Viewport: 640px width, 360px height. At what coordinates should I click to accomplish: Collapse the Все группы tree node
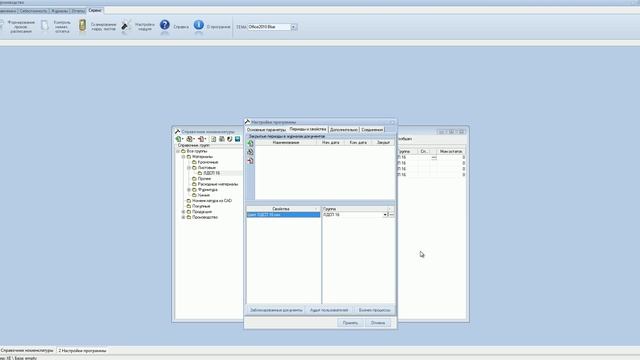point(178,151)
